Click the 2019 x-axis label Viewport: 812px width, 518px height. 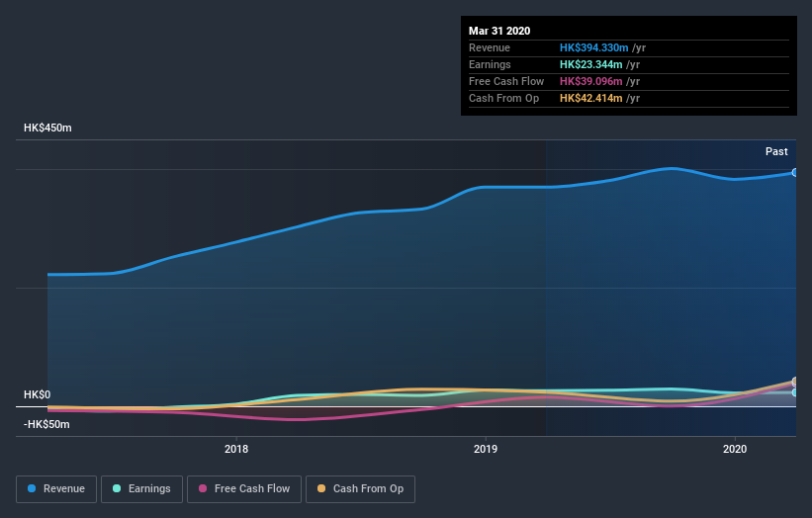coord(486,449)
